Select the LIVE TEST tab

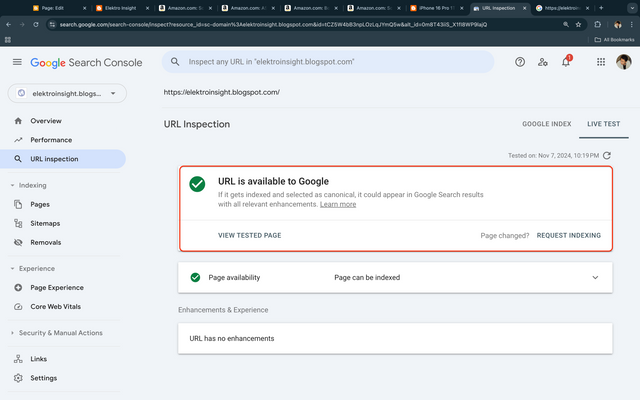tap(604, 124)
